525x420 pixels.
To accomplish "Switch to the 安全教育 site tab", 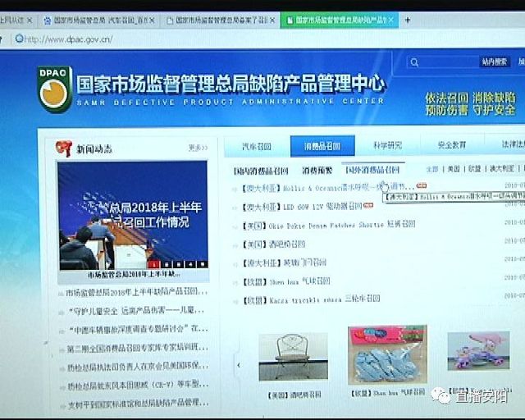I will coord(452,145).
